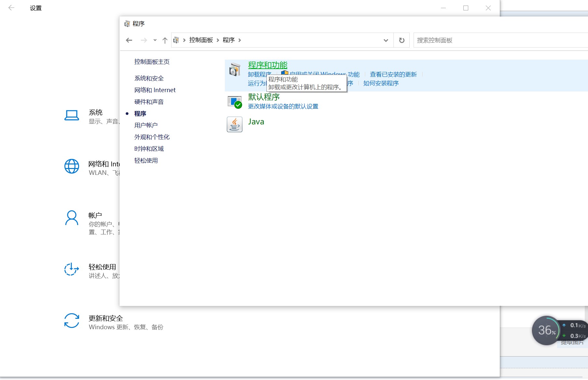Click 控制面板 in the breadcrumb path
Screen dimensions: 588x380
(201, 40)
